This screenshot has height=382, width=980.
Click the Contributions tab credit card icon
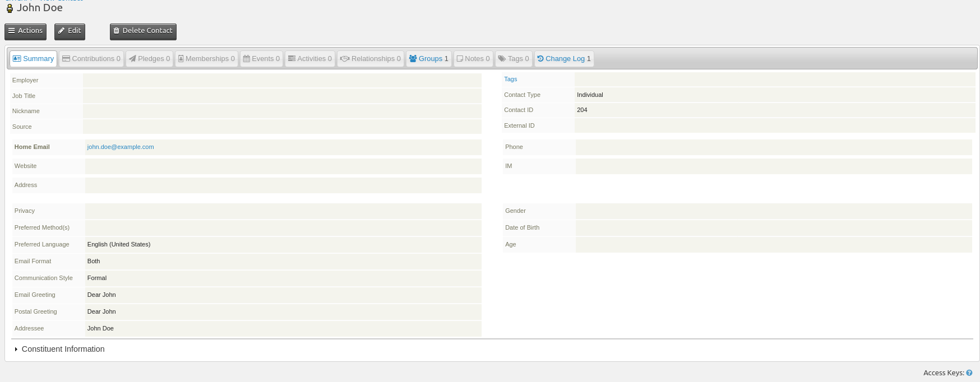pos(66,59)
